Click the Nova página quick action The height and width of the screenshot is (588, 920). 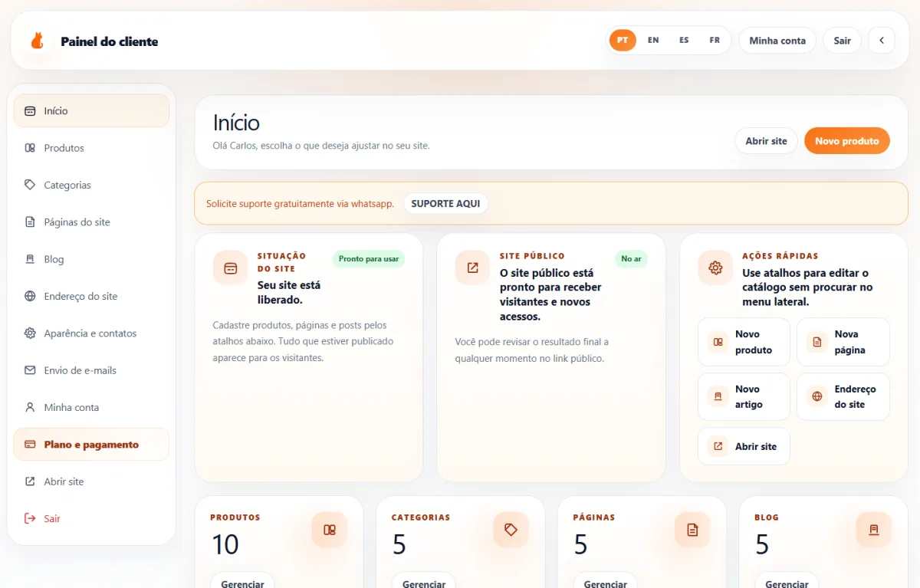(x=843, y=342)
